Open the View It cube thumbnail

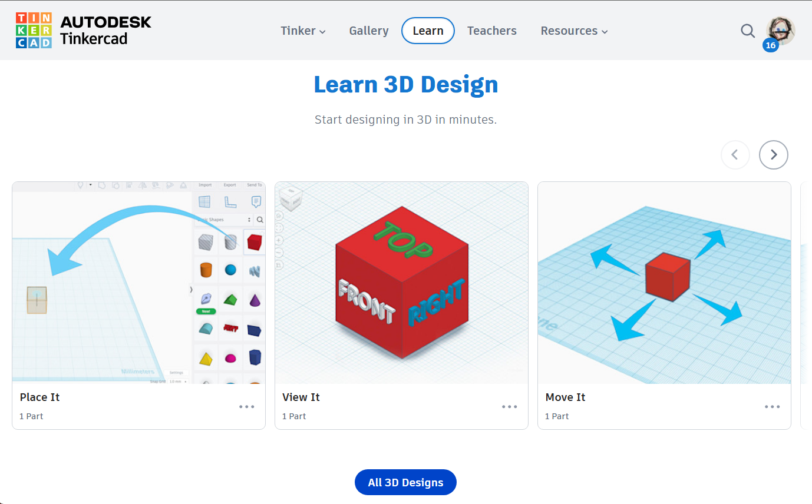click(401, 283)
